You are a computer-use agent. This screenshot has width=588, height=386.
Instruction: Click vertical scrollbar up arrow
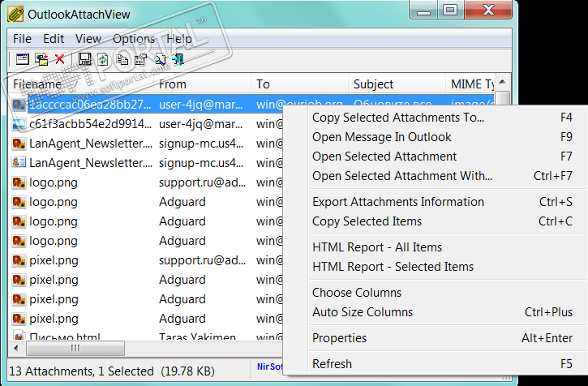click(503, 82)
